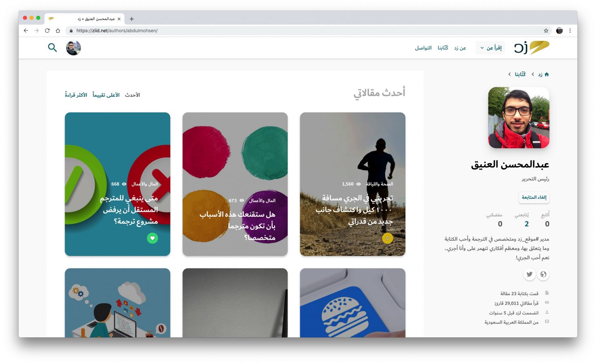Click the home icon in breadcrumb

pyautogui.click(x=547, y=74)
